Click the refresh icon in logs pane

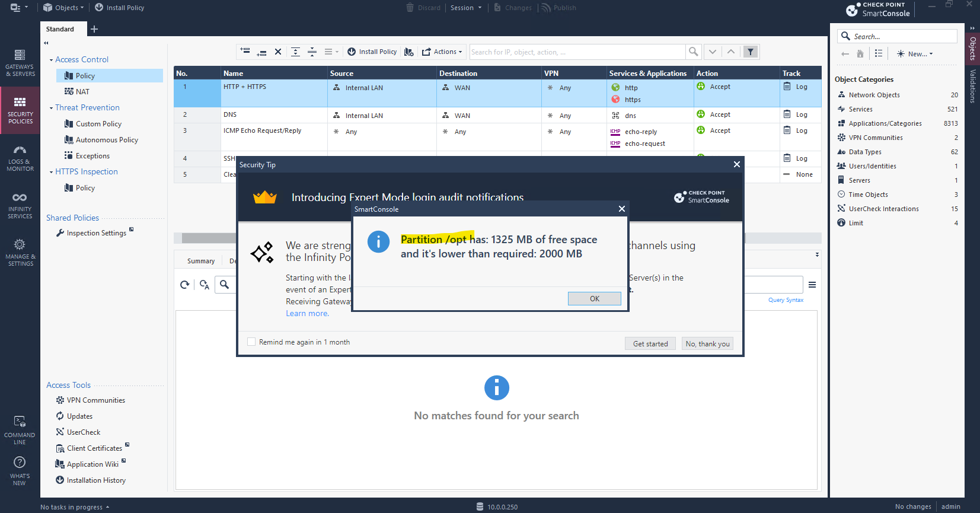185,285
